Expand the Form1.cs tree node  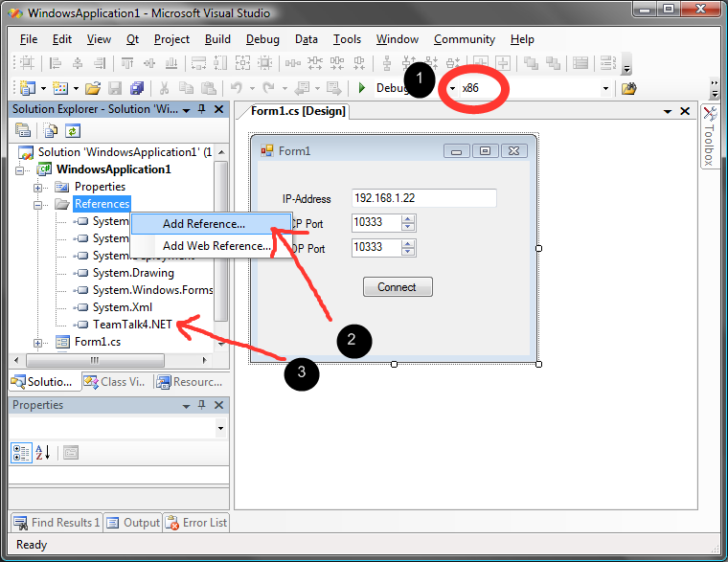click(x=38, y=343)
